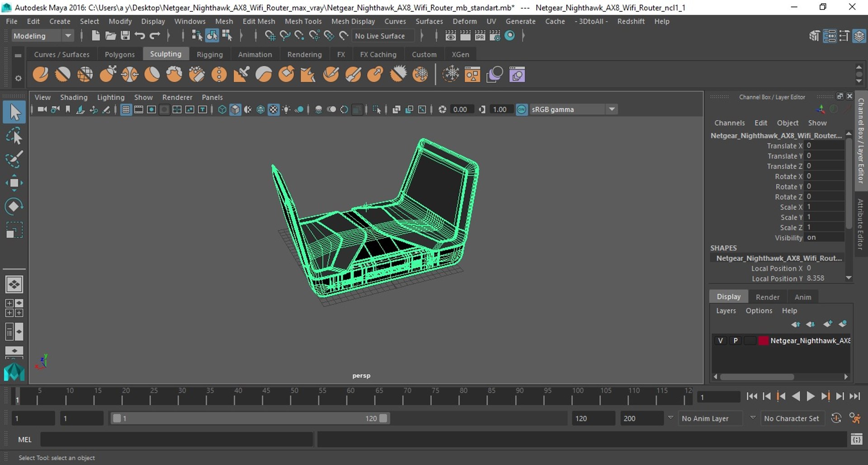Choose the Paint Selection tool
This screenshot has height=465, width=868.
[x=14, y=159]
